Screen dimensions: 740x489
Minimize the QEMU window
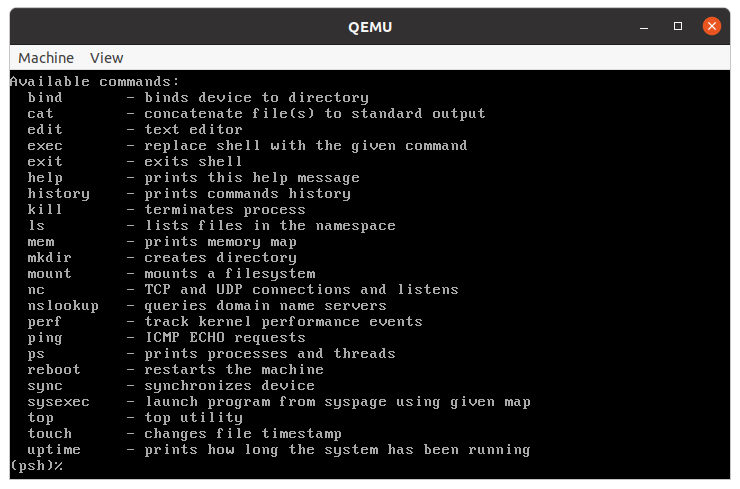(644, 27)
